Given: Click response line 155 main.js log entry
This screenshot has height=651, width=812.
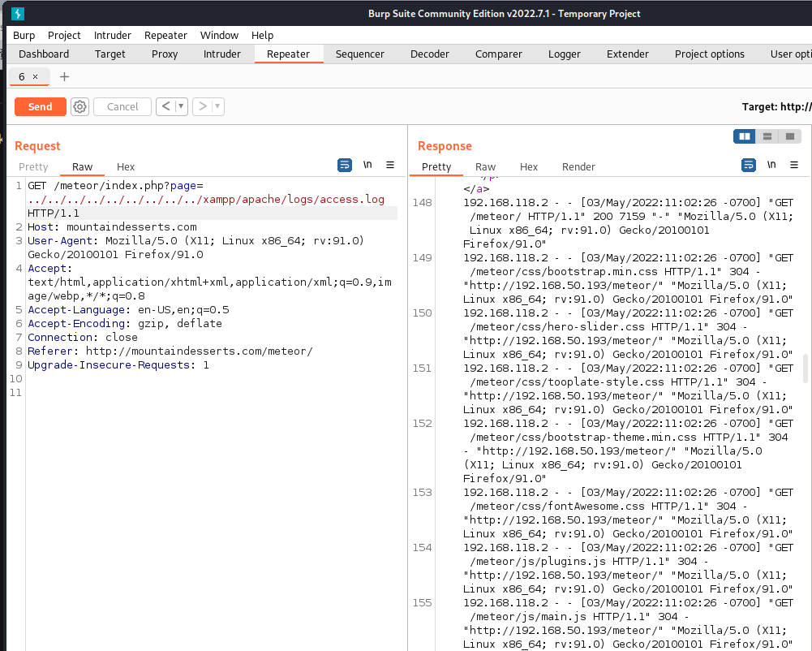Looking at the screenshot, I should click(628, 623).
